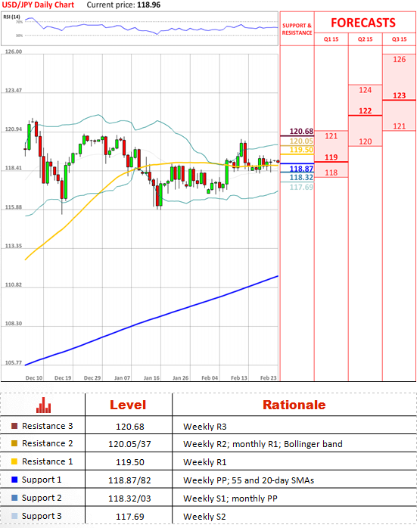This screenshot has width=420, height=528.
Task: Click the Rationale column header
Action: (294, 405)
